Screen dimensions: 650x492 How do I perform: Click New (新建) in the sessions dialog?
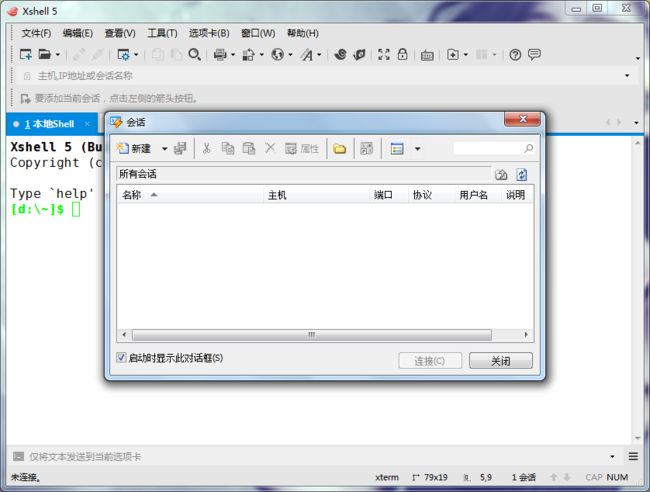point(134,148)
